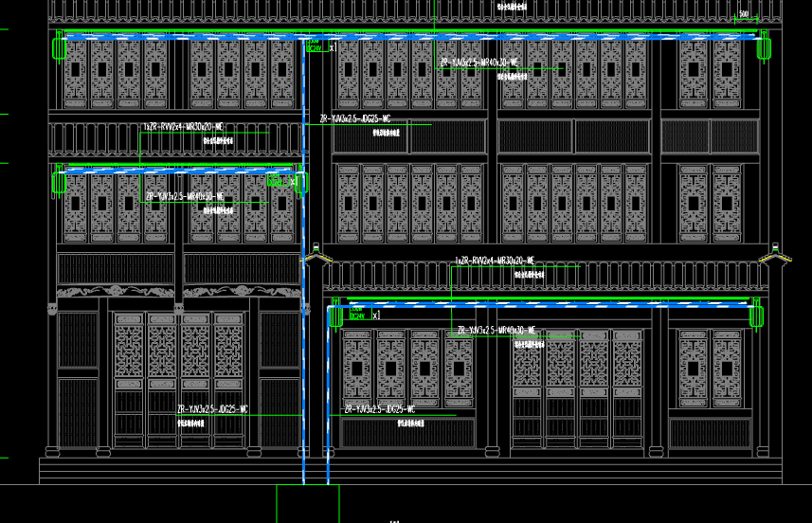
Task: Click the 'ZR-YJV3x2.5-JDG25-WC' label under the right ground-floor windows
Action: click(x=380, y=409)
